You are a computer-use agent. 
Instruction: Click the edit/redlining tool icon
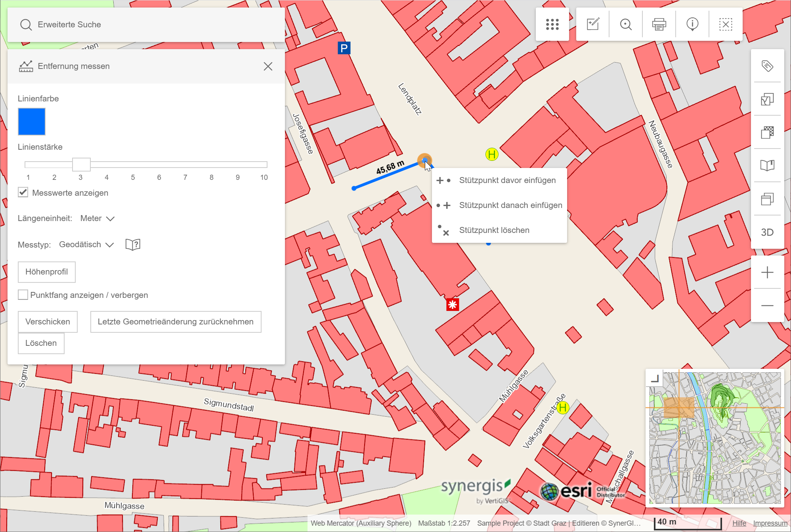point(593,25)
